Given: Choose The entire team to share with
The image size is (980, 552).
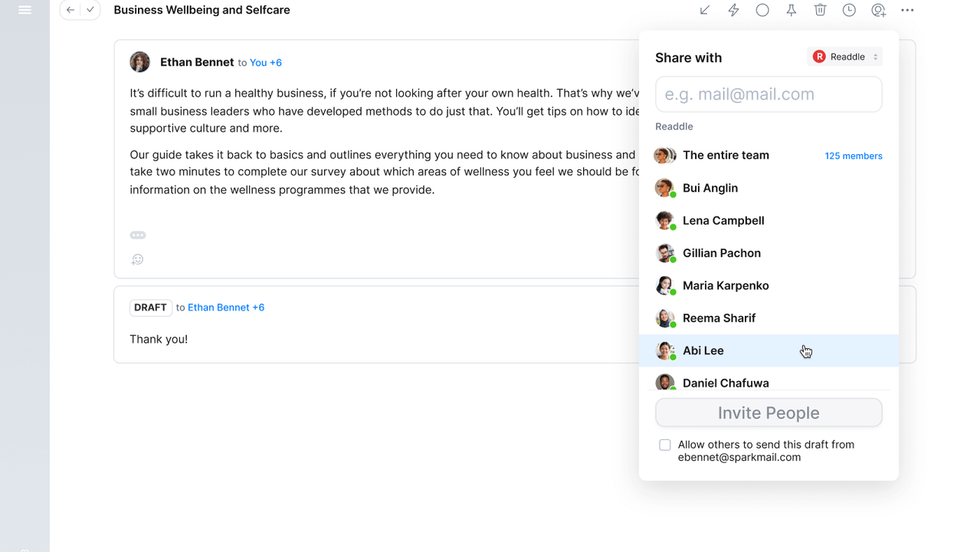Looking at the screenshot, I should pos(726,155).
